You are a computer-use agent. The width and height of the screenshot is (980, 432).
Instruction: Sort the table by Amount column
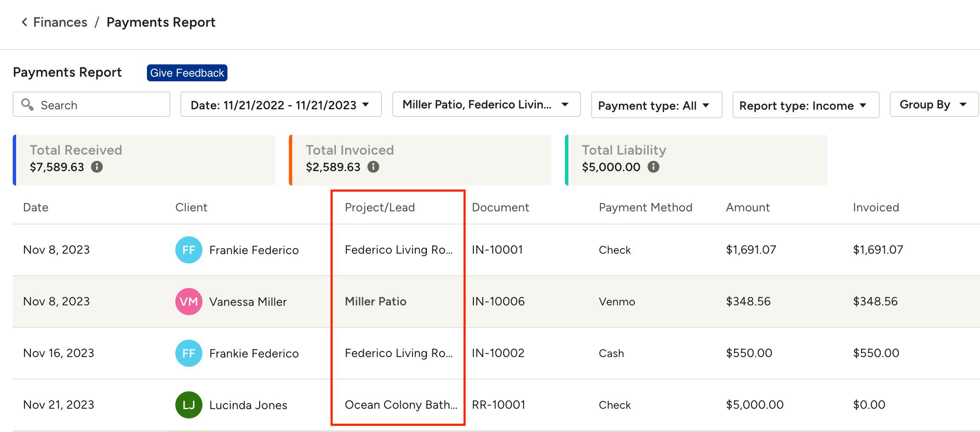[x=747, y=207]
